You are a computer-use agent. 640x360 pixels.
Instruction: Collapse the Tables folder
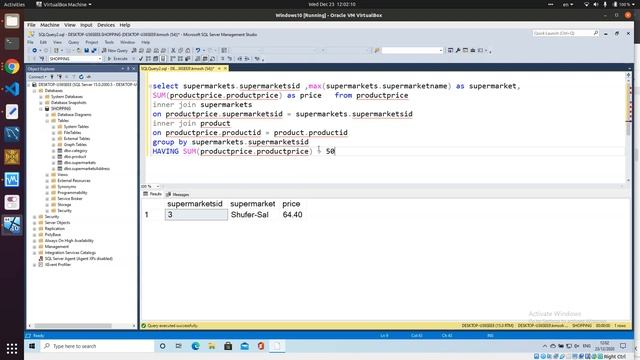(x=47, y=121)
